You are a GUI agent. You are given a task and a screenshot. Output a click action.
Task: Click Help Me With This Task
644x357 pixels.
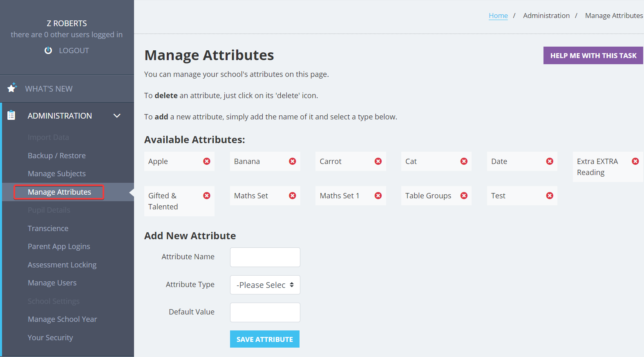pyautogui.click(x=593, y=56)
